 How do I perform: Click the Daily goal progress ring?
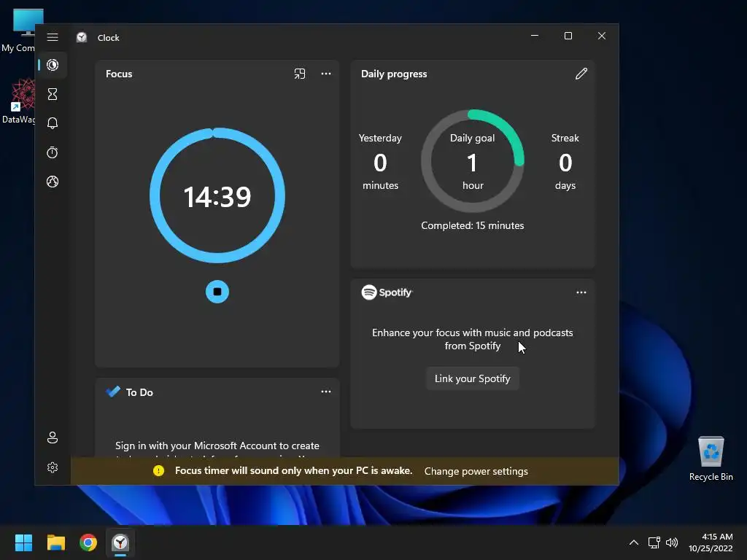473,161
